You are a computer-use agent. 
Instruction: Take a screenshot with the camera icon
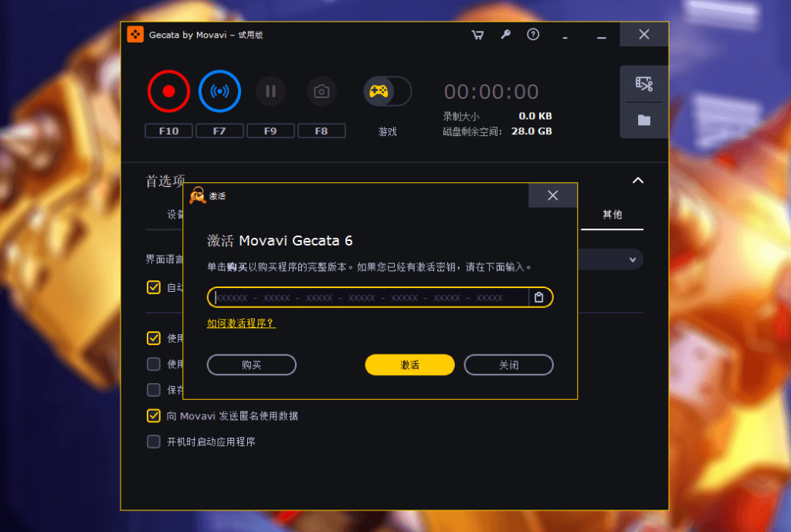pyautogui.click(x=321, y=91)
